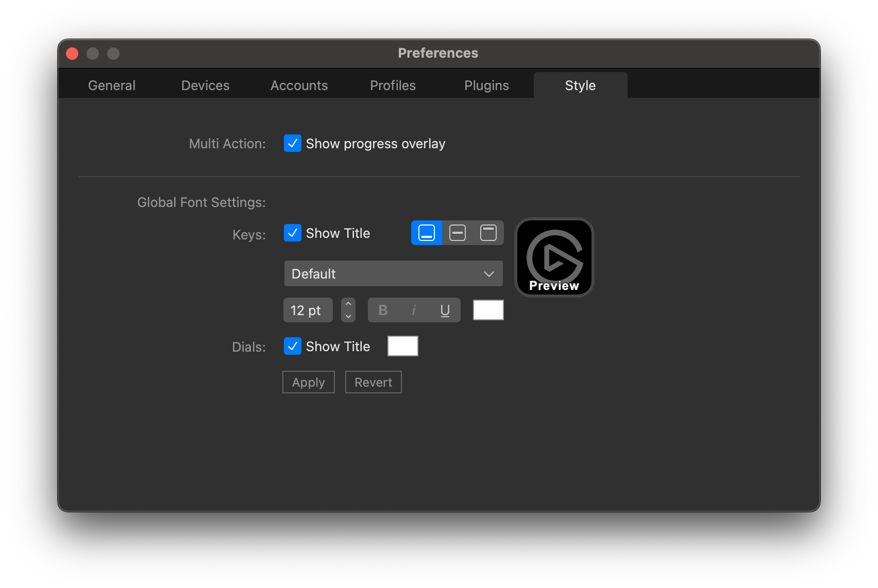Click the Apply button
Image resolution: width=878 pixels, height=588 pixels.
(309, 382)
